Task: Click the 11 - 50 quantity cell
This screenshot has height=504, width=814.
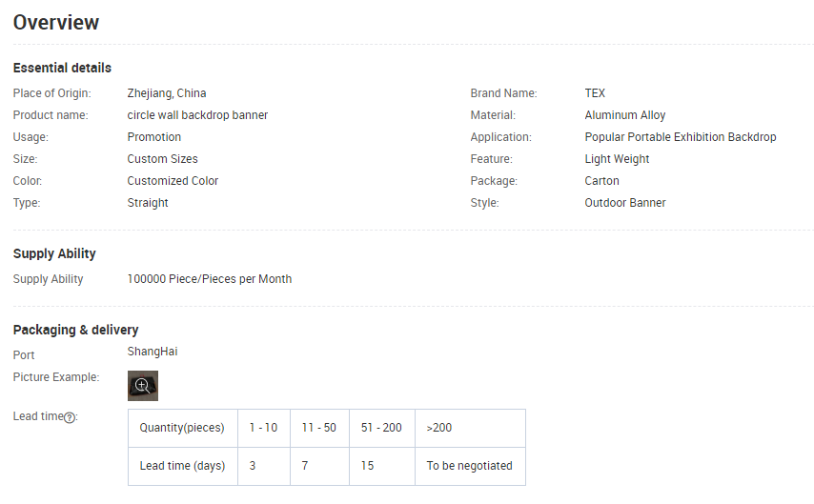Action: tap(318, 428)
